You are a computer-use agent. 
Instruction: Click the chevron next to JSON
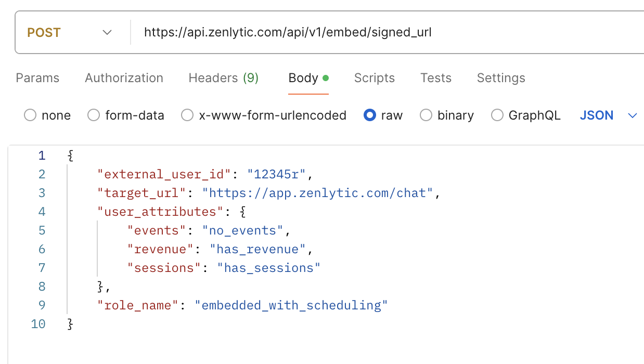coord(633,115)
